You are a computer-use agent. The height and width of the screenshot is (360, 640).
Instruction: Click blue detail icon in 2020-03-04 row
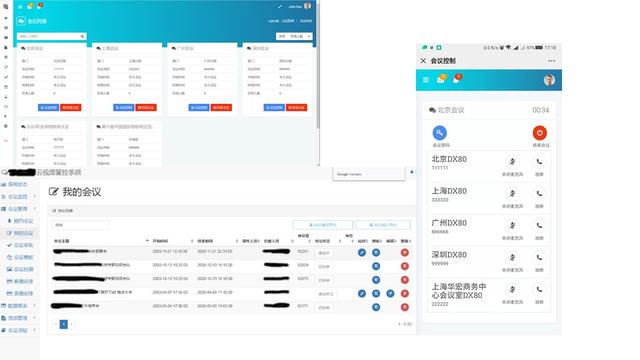[x=376, y=307]
